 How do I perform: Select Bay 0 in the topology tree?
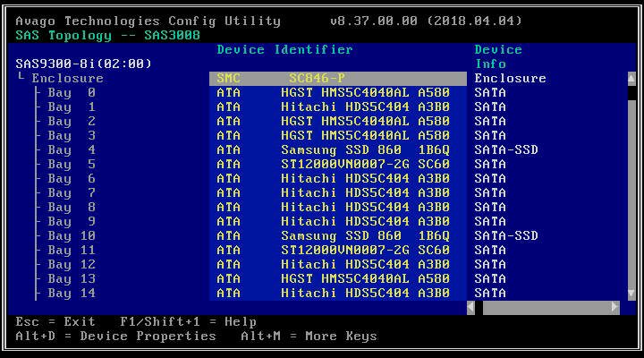(72, 93)
